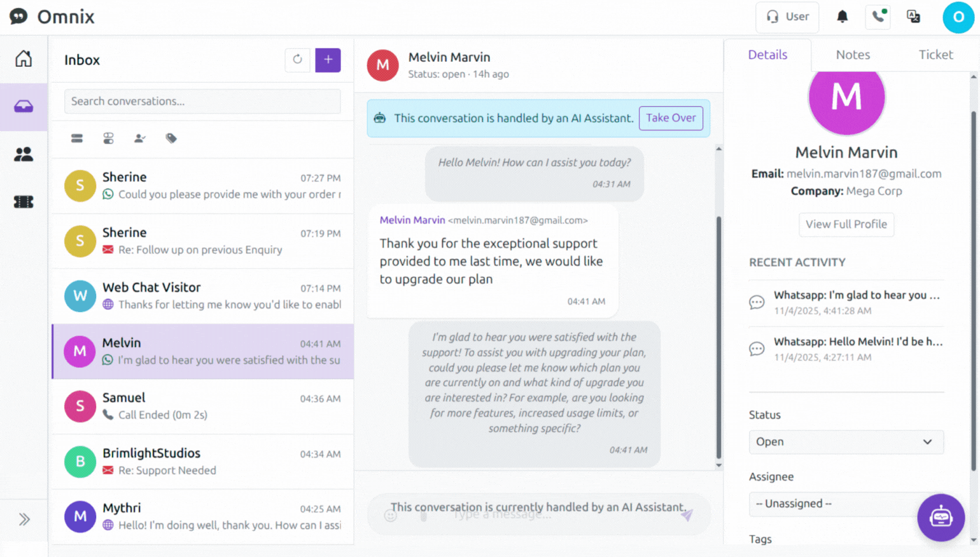980x557 pixels.
Task: Open the language translation icon
Action: click(x=914, y=17)
